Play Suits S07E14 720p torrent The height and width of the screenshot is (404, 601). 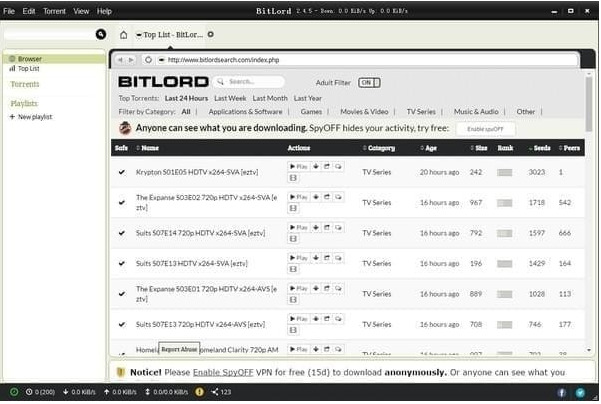click(299, 227)
